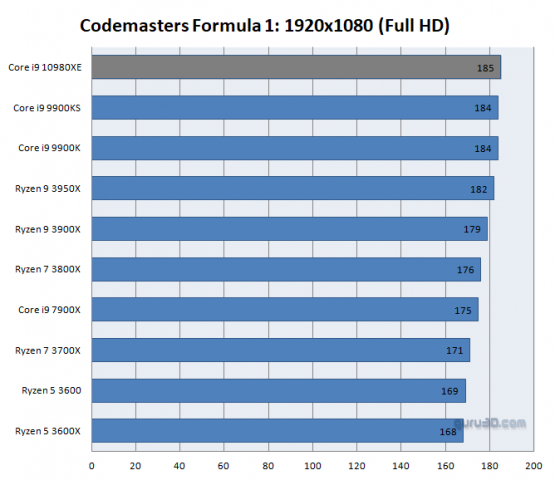Click the value 171 data label
555x480 pixels.
(454, 351)
